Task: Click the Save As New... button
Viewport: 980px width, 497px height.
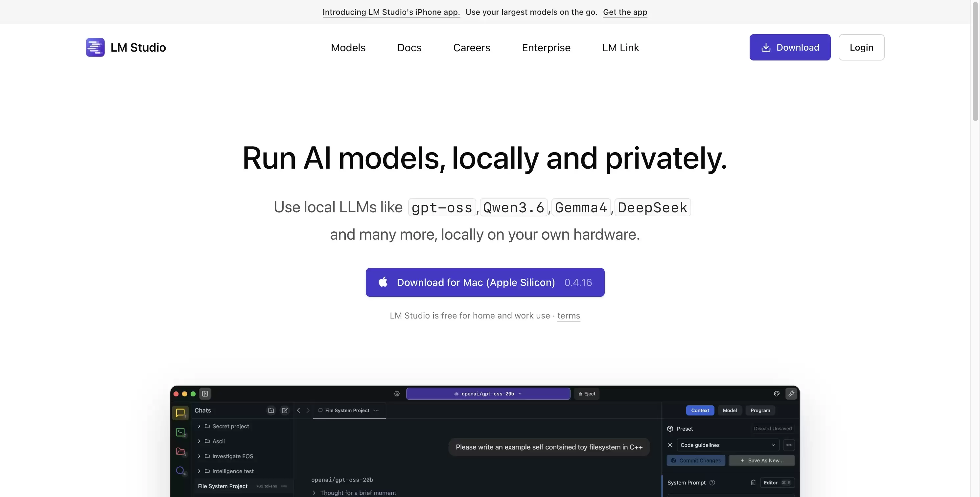Action: (x=762, y=461)
